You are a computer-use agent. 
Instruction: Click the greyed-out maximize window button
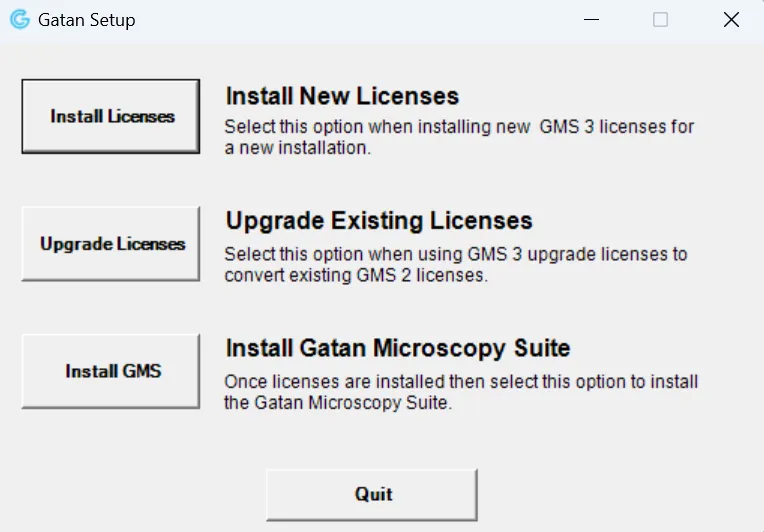tap(660, 20)
